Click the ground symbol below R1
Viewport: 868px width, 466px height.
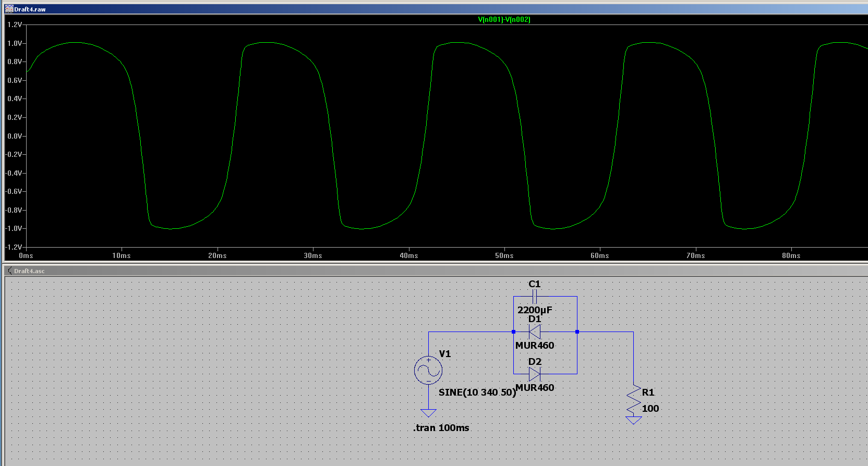pos(633,420)
